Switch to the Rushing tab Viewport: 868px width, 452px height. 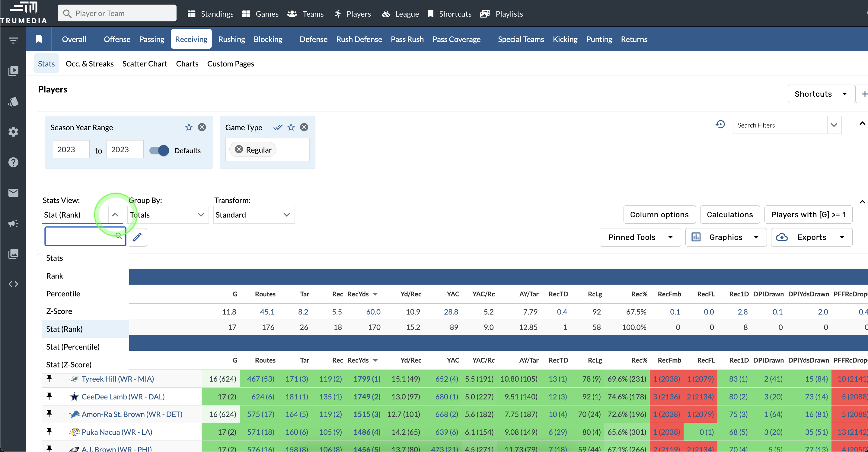231,39
